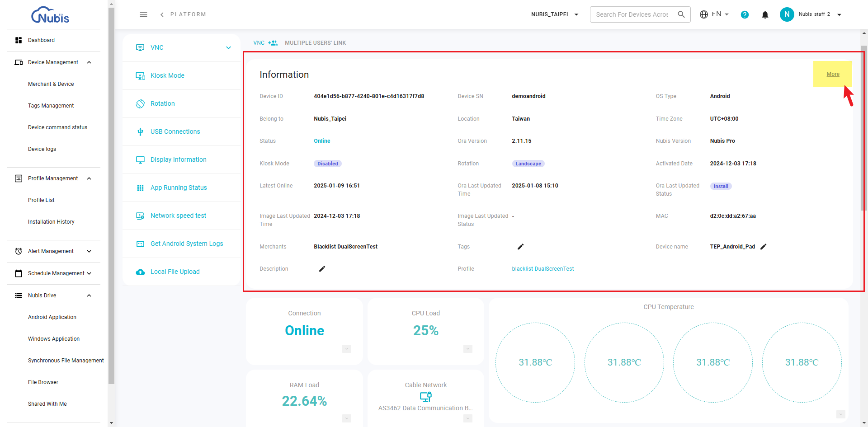Click the Get Android System Logs icon

point(140,244)
